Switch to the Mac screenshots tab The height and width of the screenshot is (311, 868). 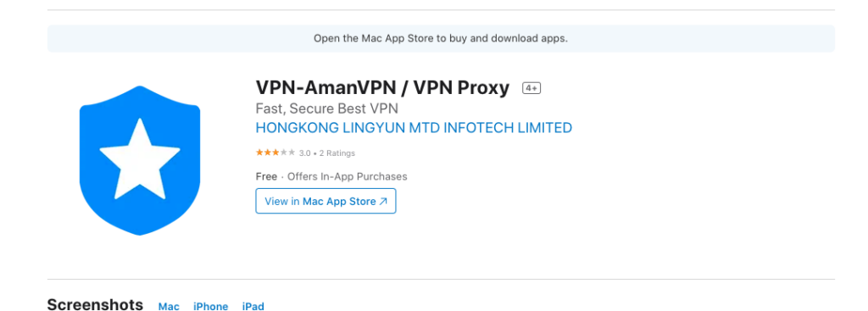click(169, 306)
